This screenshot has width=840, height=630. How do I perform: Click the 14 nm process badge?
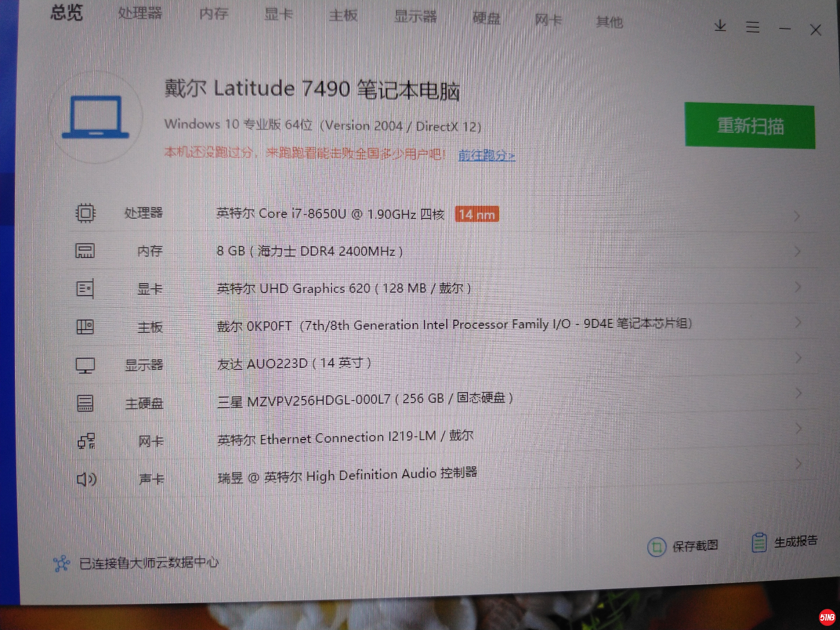477,215
